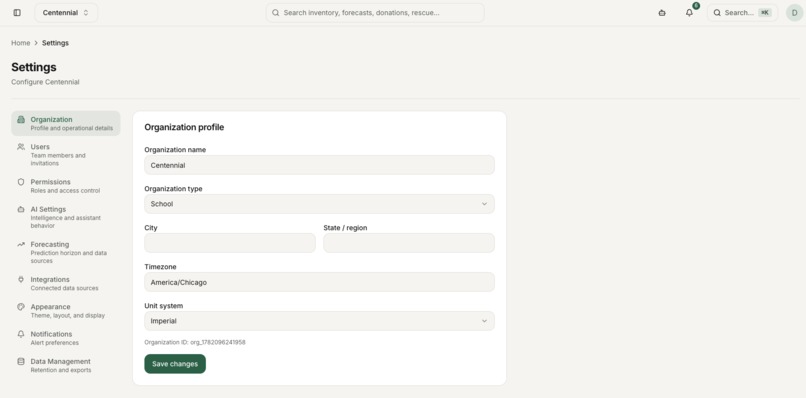
Task: Open the Permissions settings section
Action: pos(66,186)
